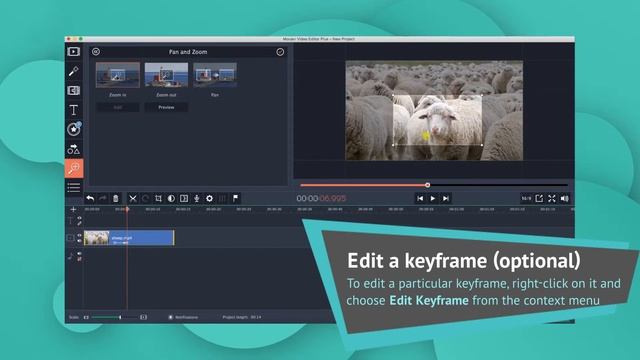
Task: Delete selected clip with trash icon
Action: tap(116, 198)
